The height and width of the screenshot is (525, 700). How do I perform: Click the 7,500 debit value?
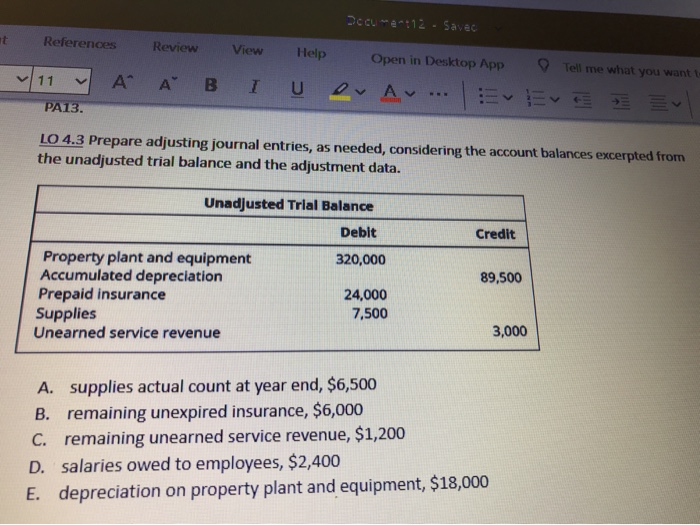coord(370,313)
